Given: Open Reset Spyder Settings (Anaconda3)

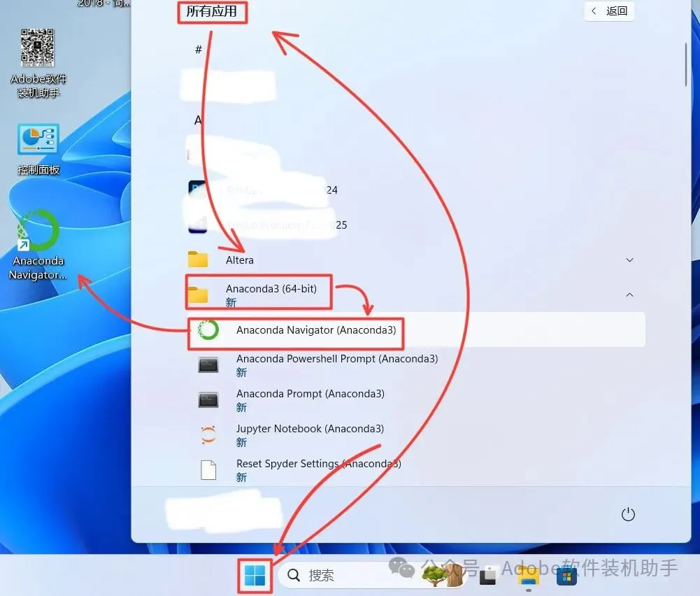Looking at the screenshot, I should pos(415,469).
